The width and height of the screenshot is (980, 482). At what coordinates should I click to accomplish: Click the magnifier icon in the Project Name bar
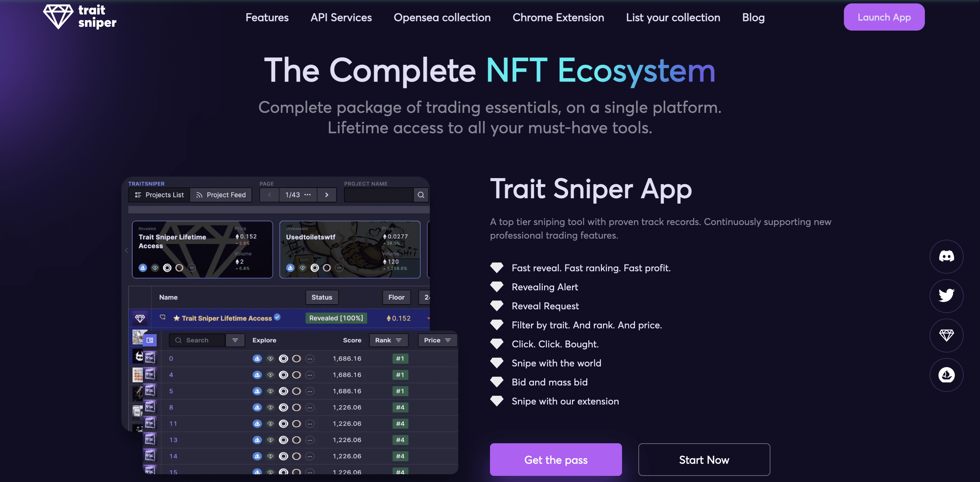point(421,195)
